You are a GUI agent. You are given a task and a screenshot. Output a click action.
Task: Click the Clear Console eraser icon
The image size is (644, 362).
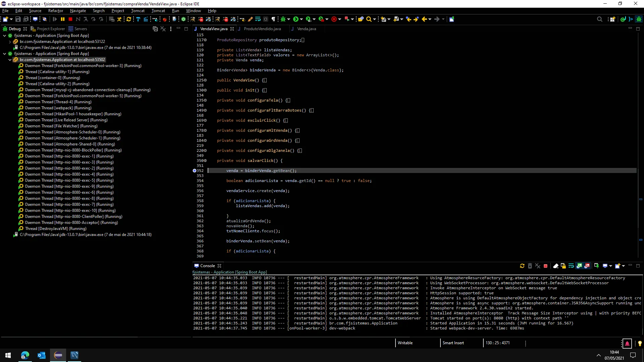tap(555, 266)
